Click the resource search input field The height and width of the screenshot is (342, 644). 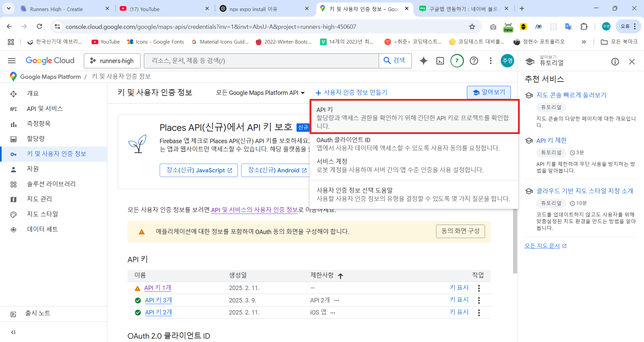coord(262,61)
